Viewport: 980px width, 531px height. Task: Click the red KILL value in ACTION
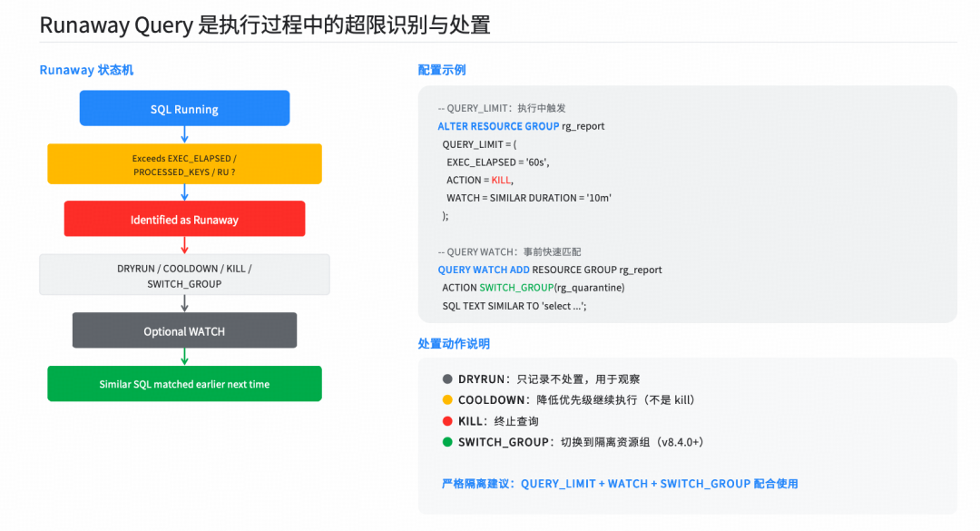click(x=501, y=180)
